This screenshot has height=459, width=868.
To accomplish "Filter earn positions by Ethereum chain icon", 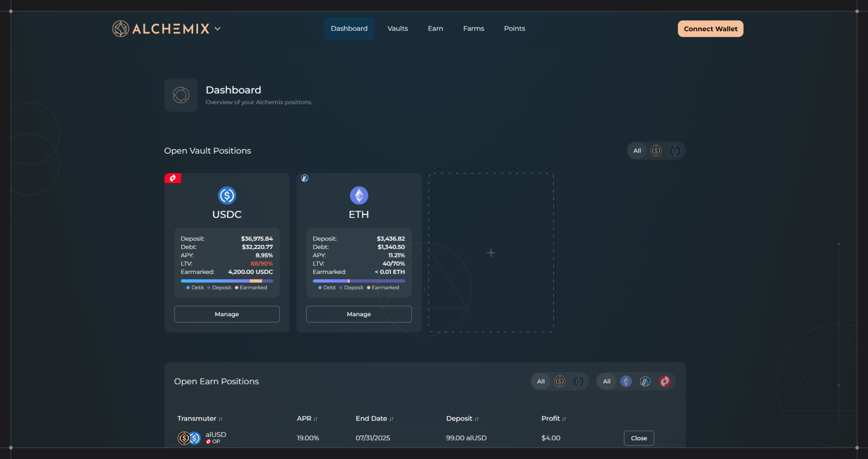I will pos(626,382).
